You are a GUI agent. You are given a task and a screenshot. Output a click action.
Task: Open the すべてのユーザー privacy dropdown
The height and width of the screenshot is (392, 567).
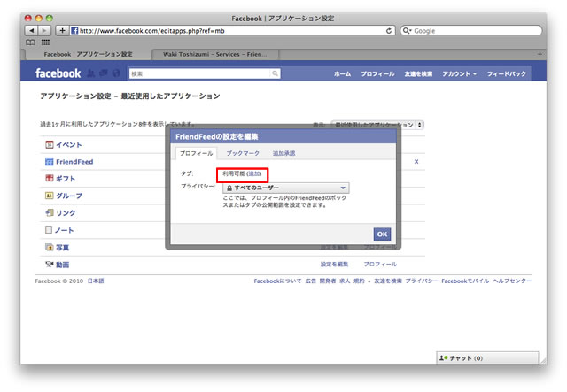(285, 188)
